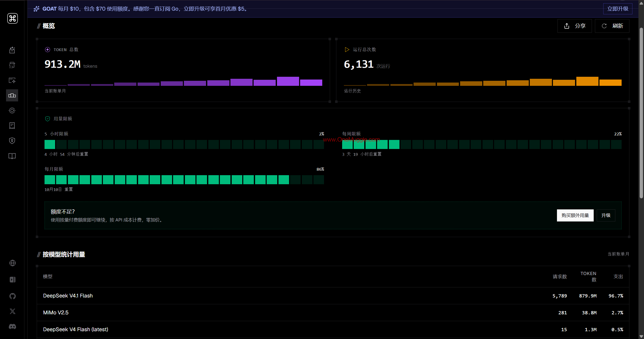Click the 刷新 refresh button
644x339 pixels.
click(612, 26)
